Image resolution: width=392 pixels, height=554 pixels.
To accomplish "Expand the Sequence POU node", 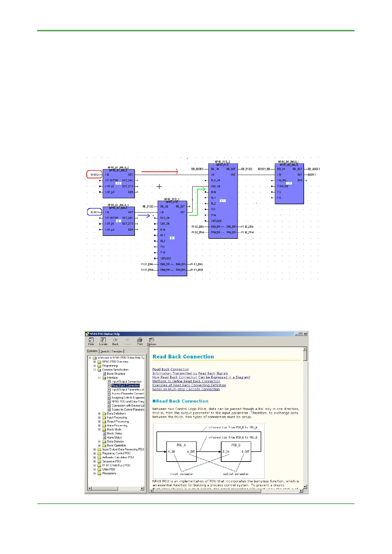I will (95, 461).
